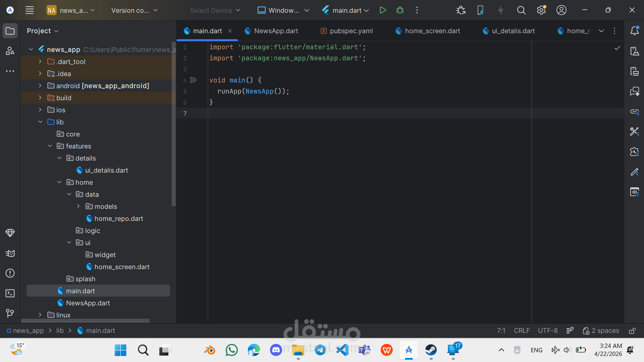Start debugging with the bug icon
Viewport: 644px width, 362px height.
pos(400,10)
